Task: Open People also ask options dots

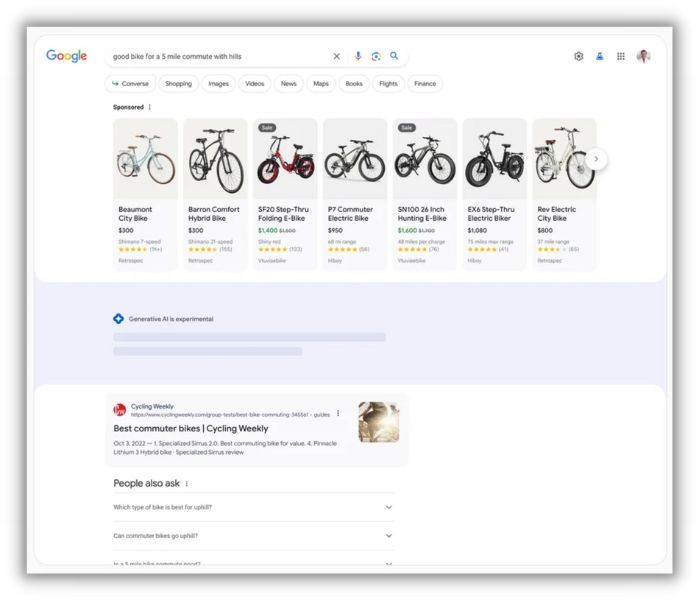Action: [x=187, y=483]
